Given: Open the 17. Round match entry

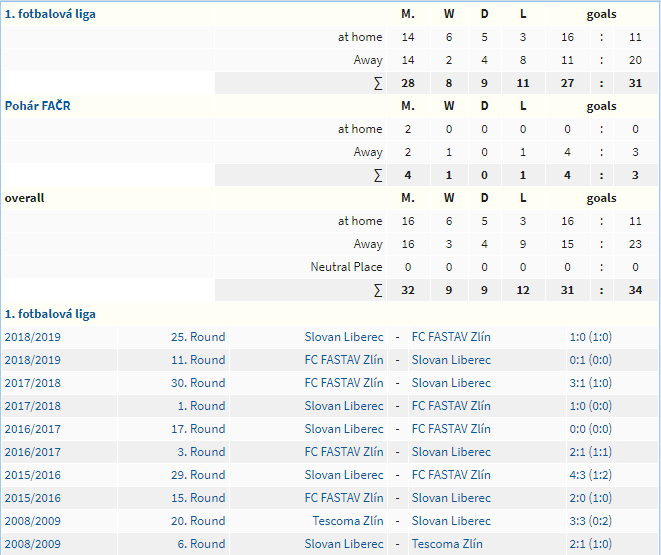Looking at the screenshot, I should [198, 429].
